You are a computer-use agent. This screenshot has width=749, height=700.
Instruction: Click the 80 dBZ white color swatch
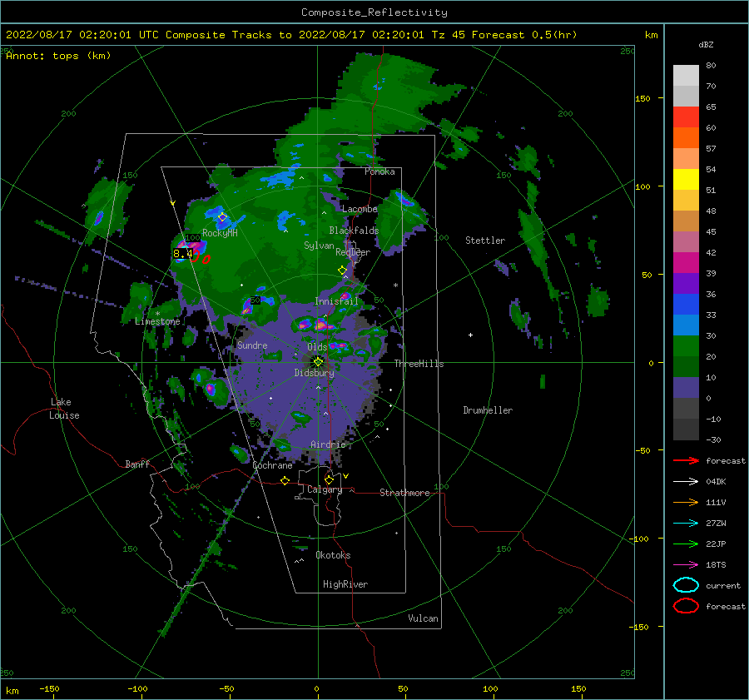tap(686, 75)
